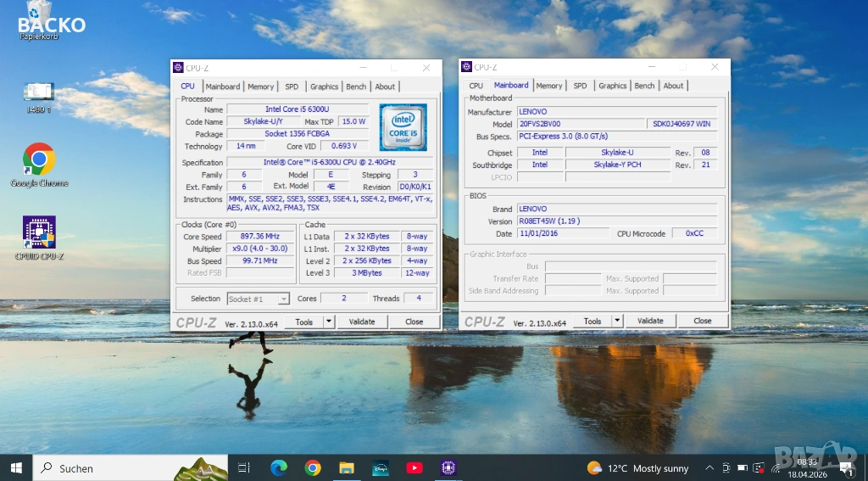Switch to Memory tab in left CPU-Z window
This screenshot has width=868, height=481.
click(260, 87)
